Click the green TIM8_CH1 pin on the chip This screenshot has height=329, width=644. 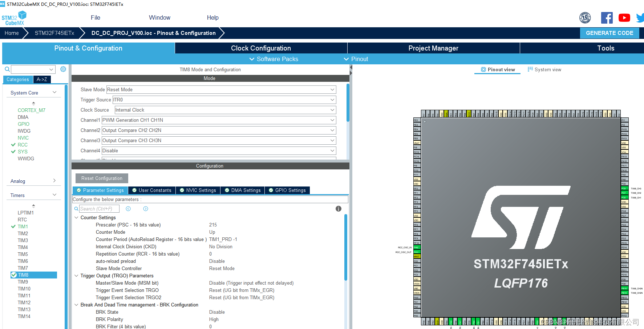pos(624,197)
